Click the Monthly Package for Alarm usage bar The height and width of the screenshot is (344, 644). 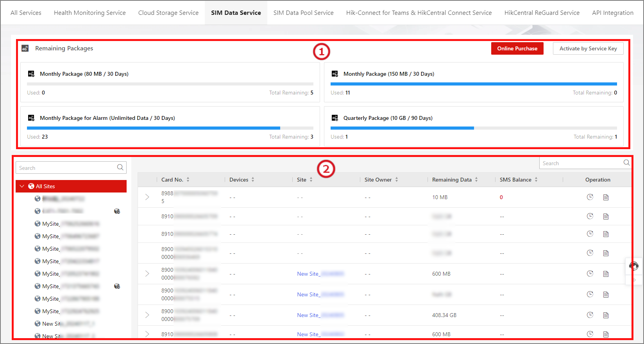[170, 128]
